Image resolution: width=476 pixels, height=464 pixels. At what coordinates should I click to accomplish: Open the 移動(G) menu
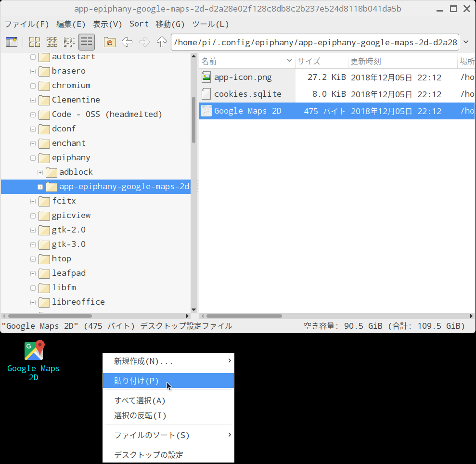[170, 24]
